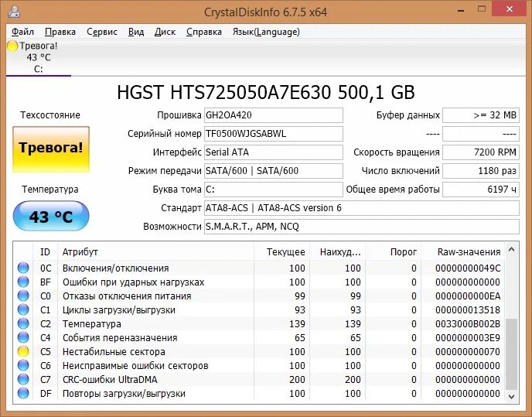This screenshot has width=532, height=417.
Task: Select the CRC-ошибки UltraDMA row
Action: tap(259, 379)
